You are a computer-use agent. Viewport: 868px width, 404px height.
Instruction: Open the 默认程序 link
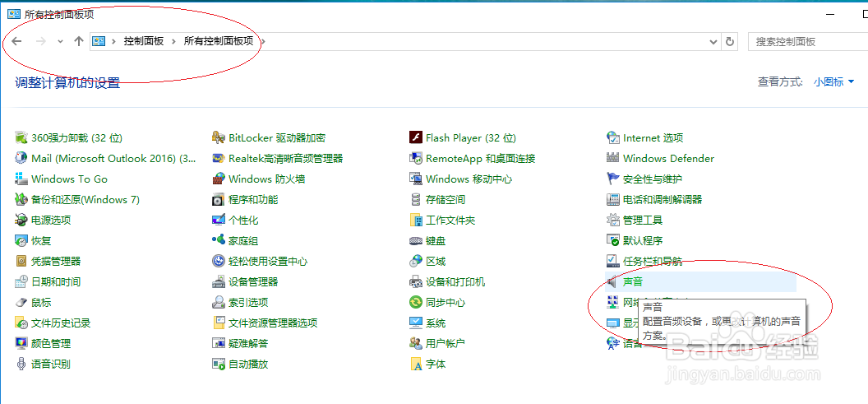(x=642, y=240)
